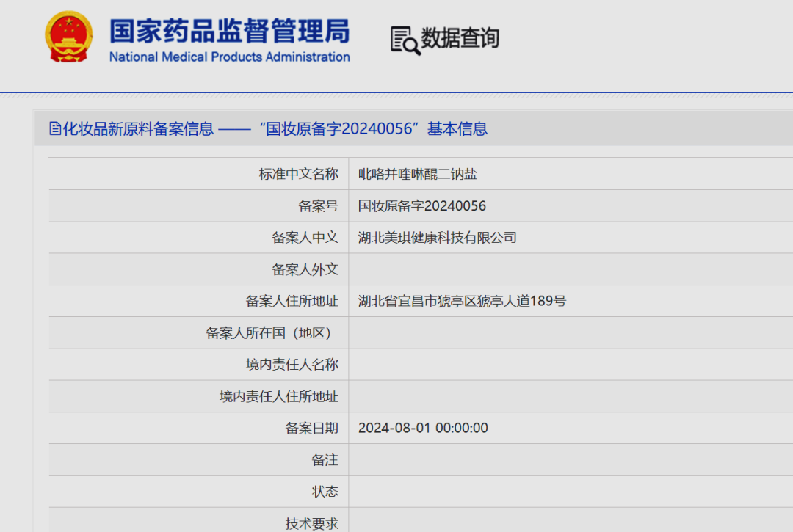The image size is (793, 532).
Task: Click the 标准中文名称 row label
Action: click(298, 174)
